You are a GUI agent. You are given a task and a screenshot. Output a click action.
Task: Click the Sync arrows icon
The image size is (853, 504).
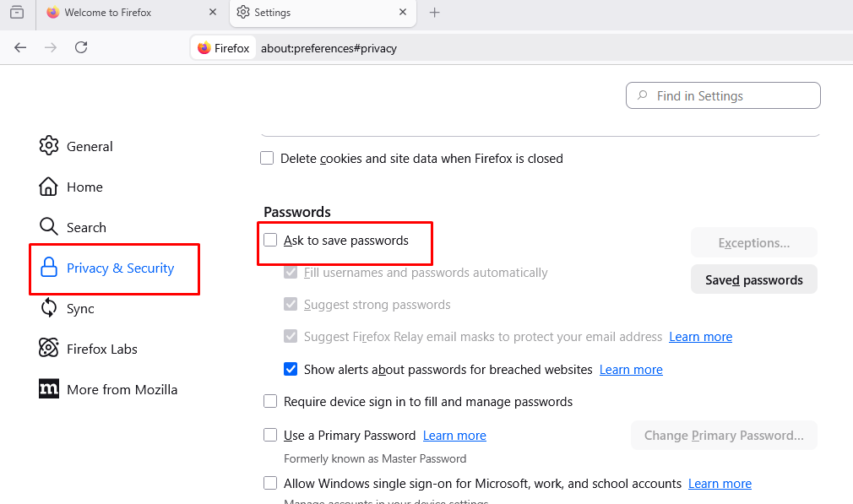49,308
